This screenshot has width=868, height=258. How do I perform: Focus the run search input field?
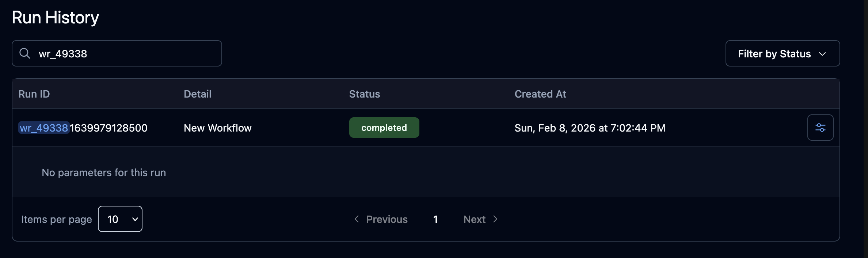117,53
